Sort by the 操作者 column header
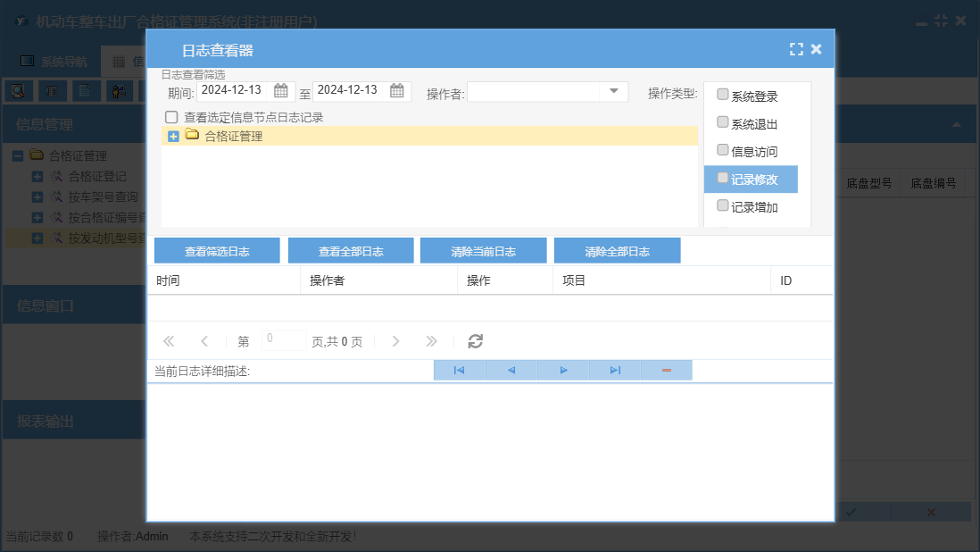Screen dimensions: 980x552 [378, 280]
